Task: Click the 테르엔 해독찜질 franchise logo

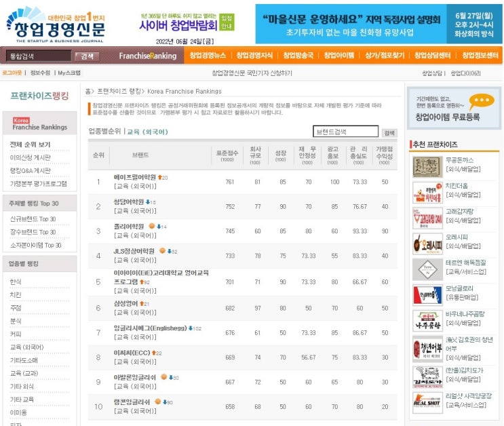Action: click(x=427, y=269)
